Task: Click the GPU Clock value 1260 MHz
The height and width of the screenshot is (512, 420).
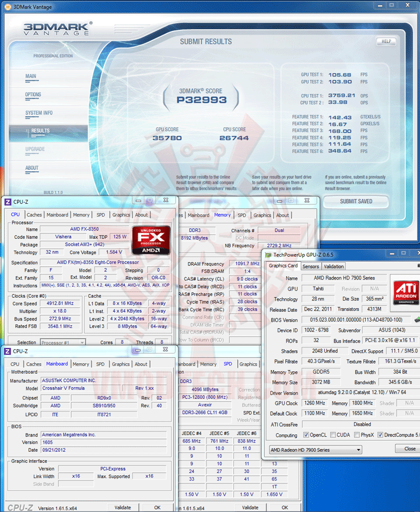Action: tap(314, 403)
